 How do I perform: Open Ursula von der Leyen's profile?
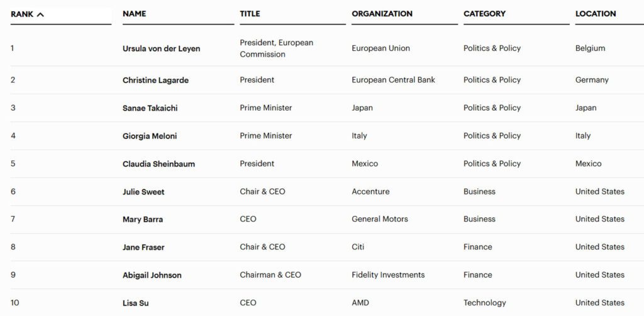click(161, 48)
